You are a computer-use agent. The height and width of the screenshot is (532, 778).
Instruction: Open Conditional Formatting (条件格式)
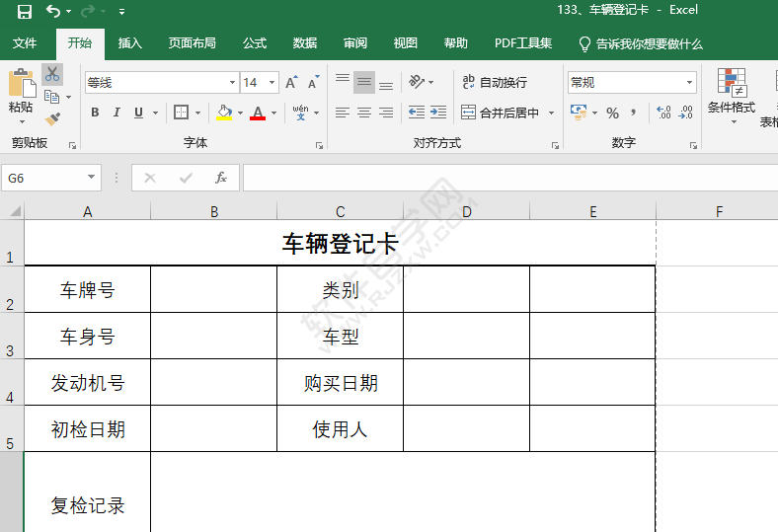pos(732,95)
